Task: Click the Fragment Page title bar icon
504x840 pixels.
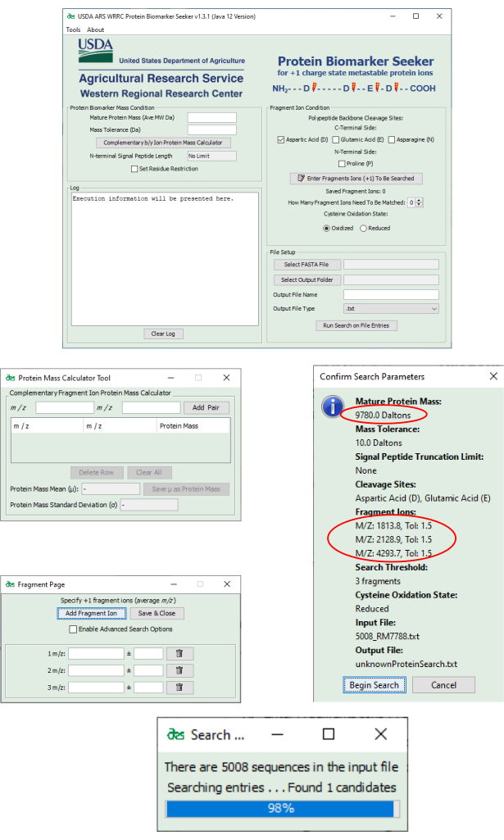Action: tap(10, 584)
